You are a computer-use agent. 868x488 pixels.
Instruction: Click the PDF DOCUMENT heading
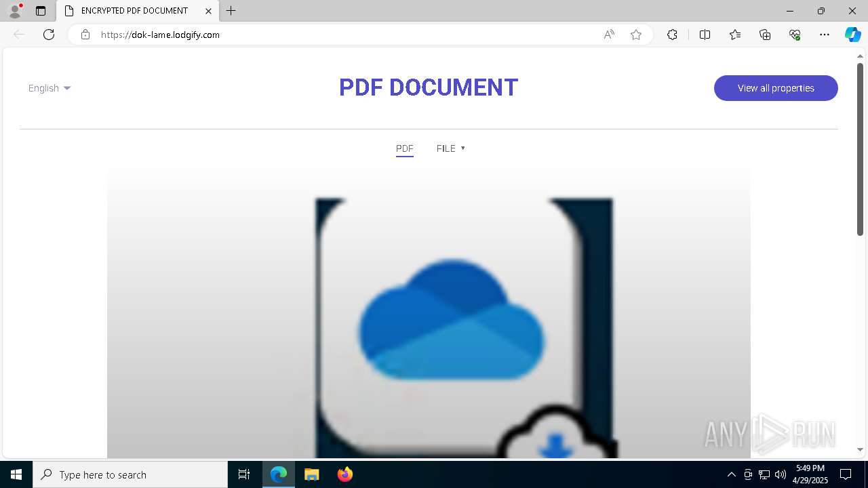click(429, 87)
